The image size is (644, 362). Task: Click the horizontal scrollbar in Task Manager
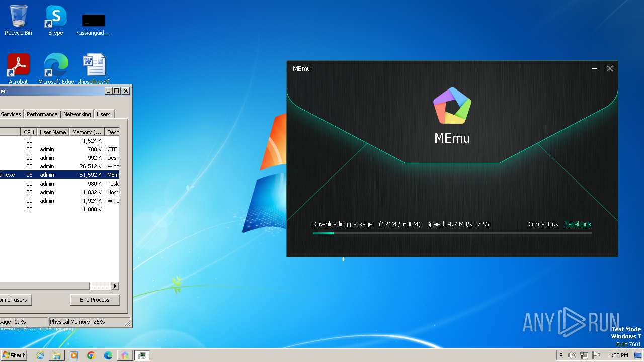click(45, 286)
